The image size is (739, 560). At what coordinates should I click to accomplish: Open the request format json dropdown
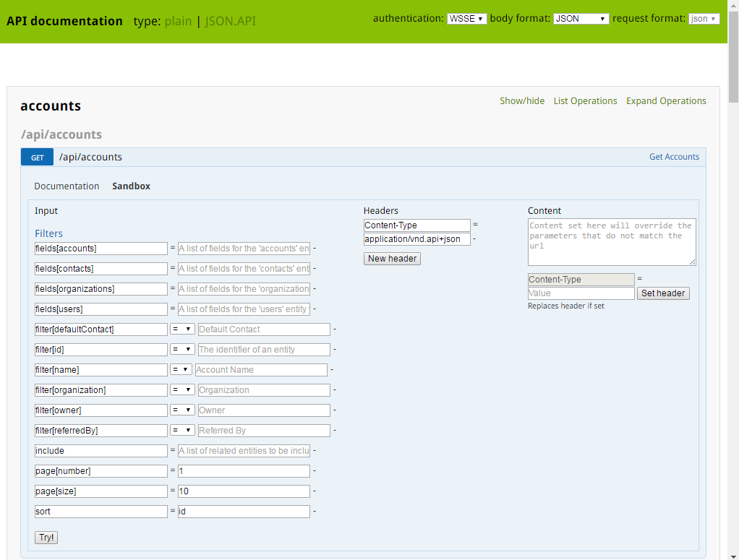point(704,18)
